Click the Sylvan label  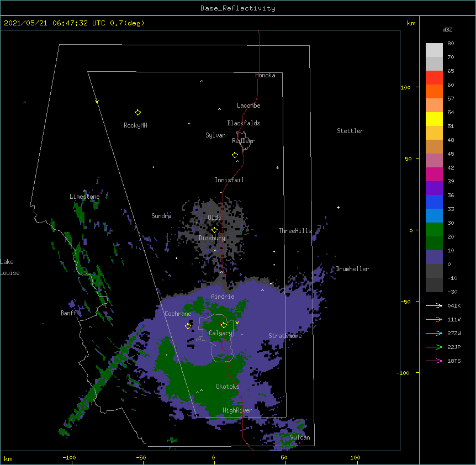[x=215, y=135]
